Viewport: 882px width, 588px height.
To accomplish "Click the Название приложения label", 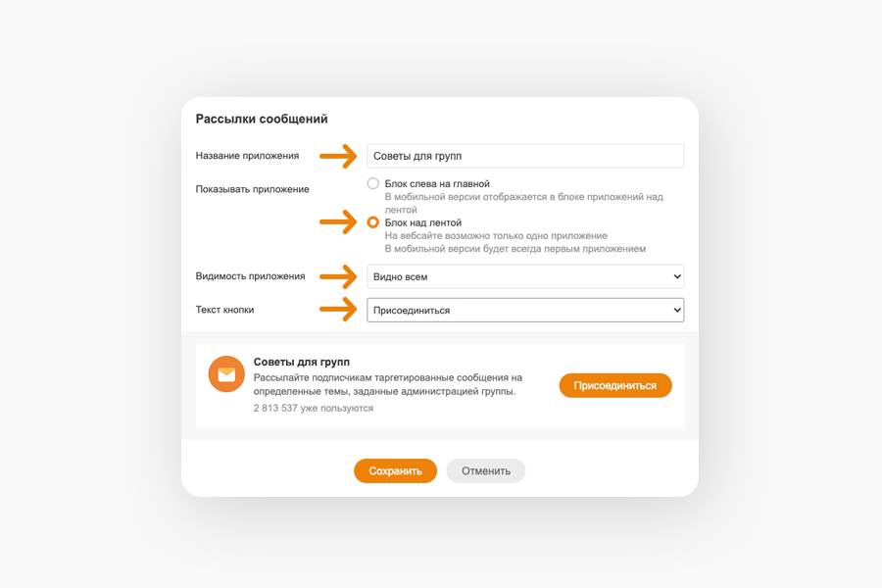I will coord(248,156).
